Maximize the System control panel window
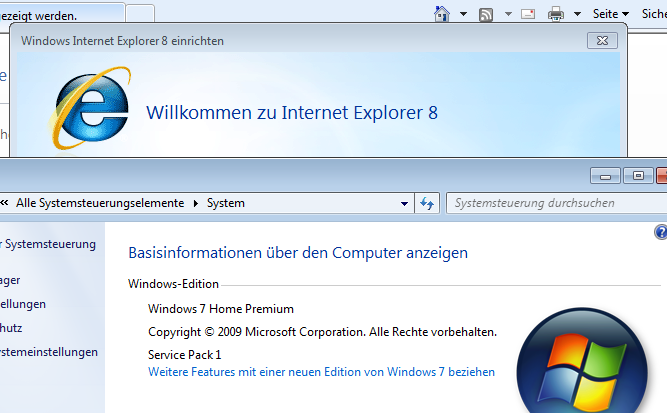 click(638, 176)
